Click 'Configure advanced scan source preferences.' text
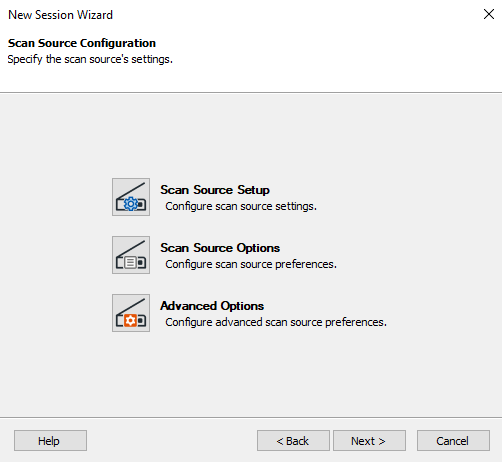This screenshot has height=462, width=502. coord(276,322)
